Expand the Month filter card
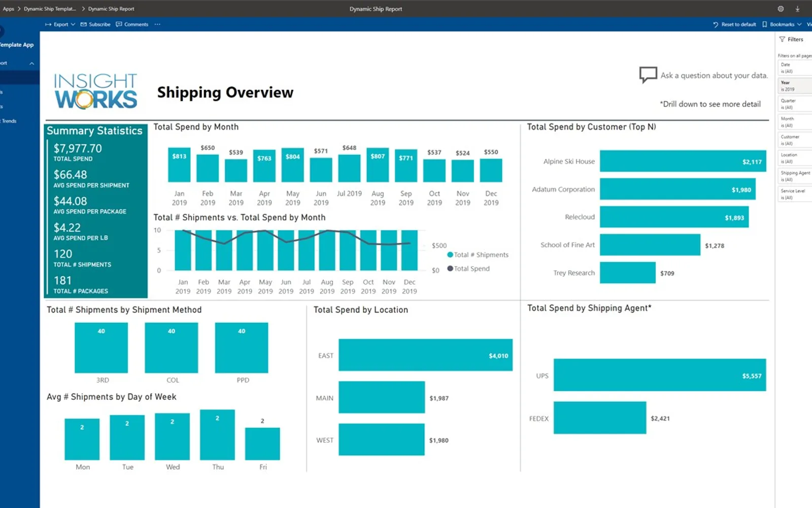The height and width of the screenshot is (508, 812). [x=794, y=122]
